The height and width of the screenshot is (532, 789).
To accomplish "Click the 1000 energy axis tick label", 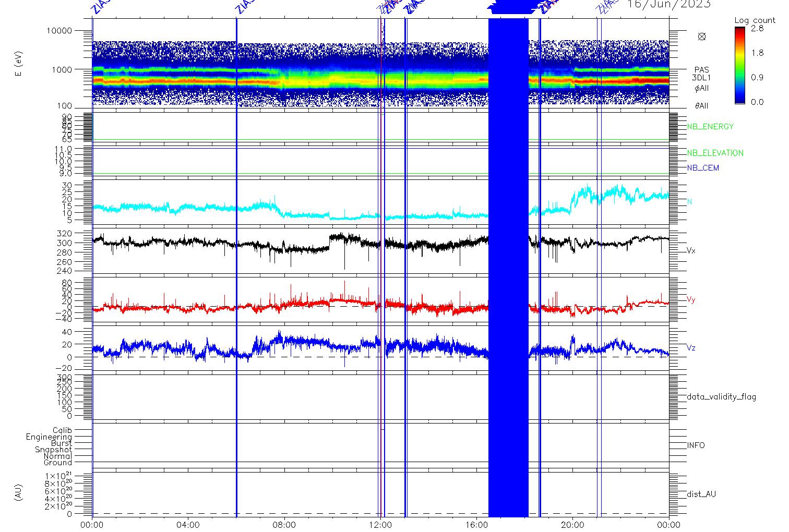I will click(62, 69).
